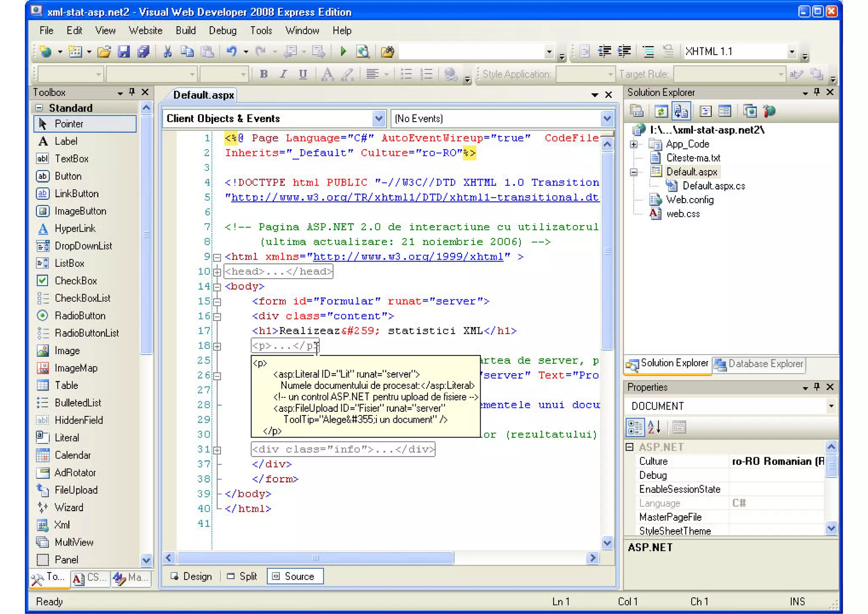Click ASP.NET Configuration icon
The image size is (868, 614).
click(x=769, y=111)
